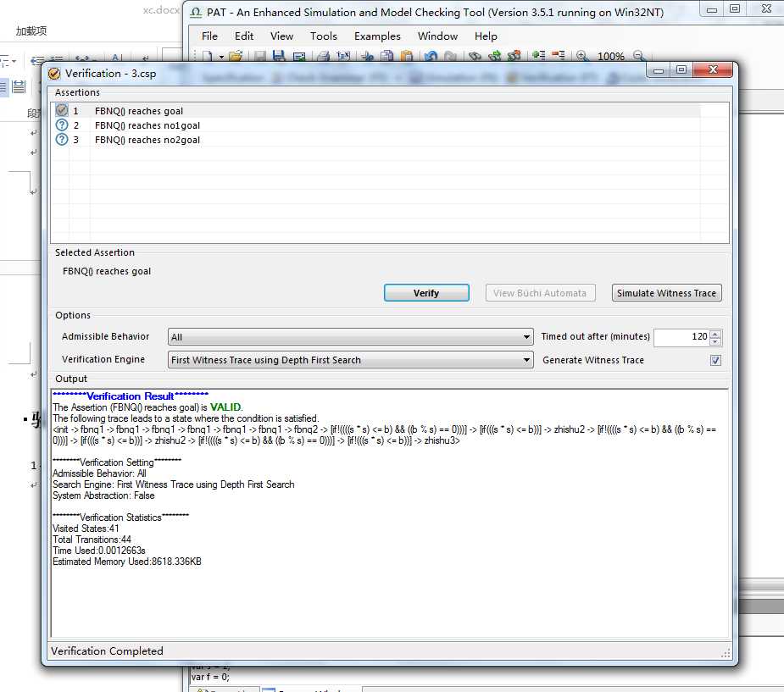
Task: Open the View menu in PAT
Action: 282,36
